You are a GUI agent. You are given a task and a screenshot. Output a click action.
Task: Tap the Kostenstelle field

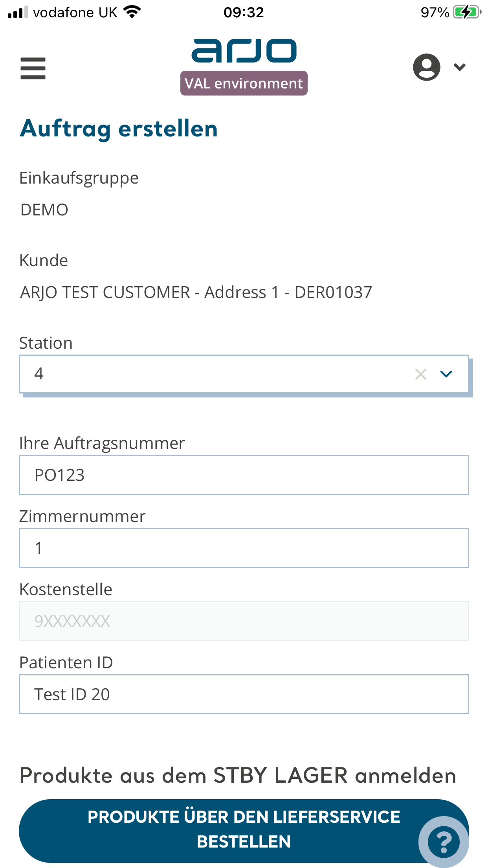tap(244, 621)
